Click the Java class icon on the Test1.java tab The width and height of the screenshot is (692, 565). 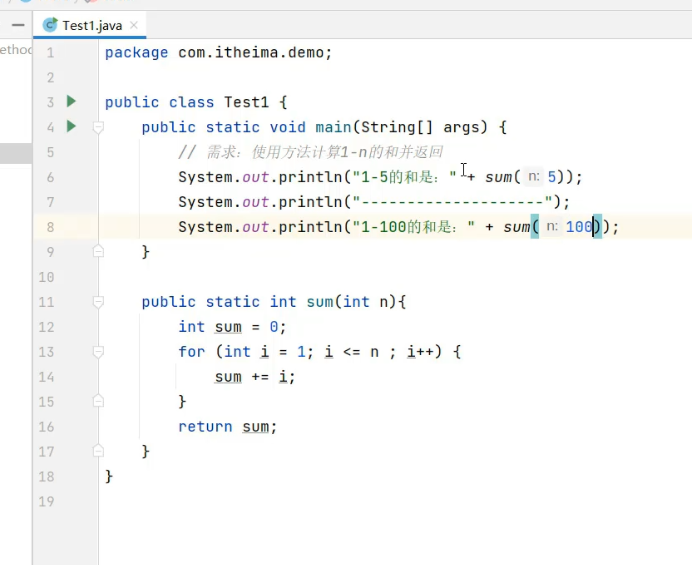click(50, 25)
